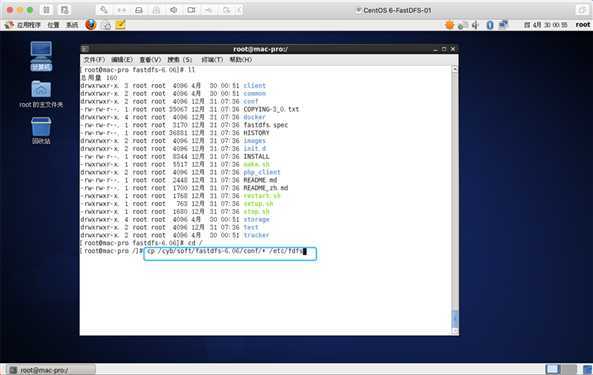
Task: Click the green package tray icon
Action: 462,25
